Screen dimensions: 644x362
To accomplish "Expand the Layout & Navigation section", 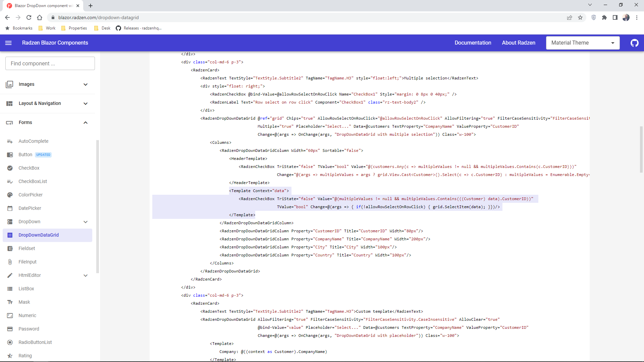I will [x=86, y=104].
